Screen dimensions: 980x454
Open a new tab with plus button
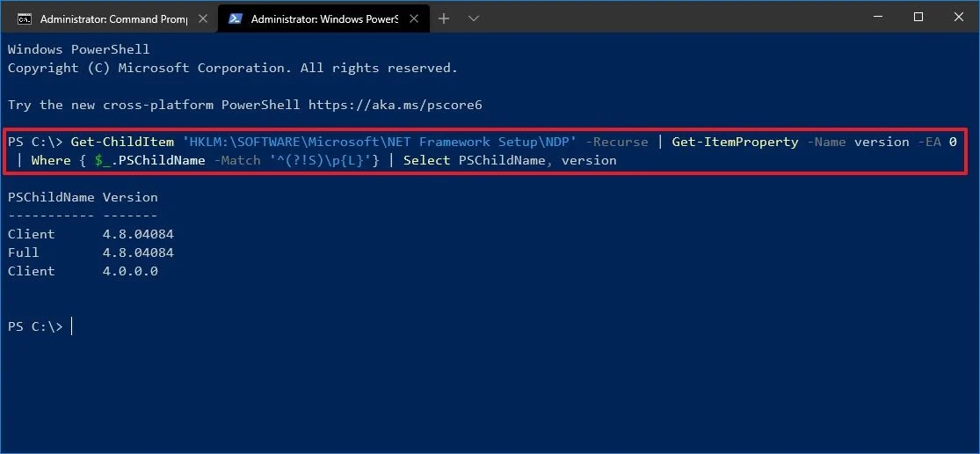point(444,18)
